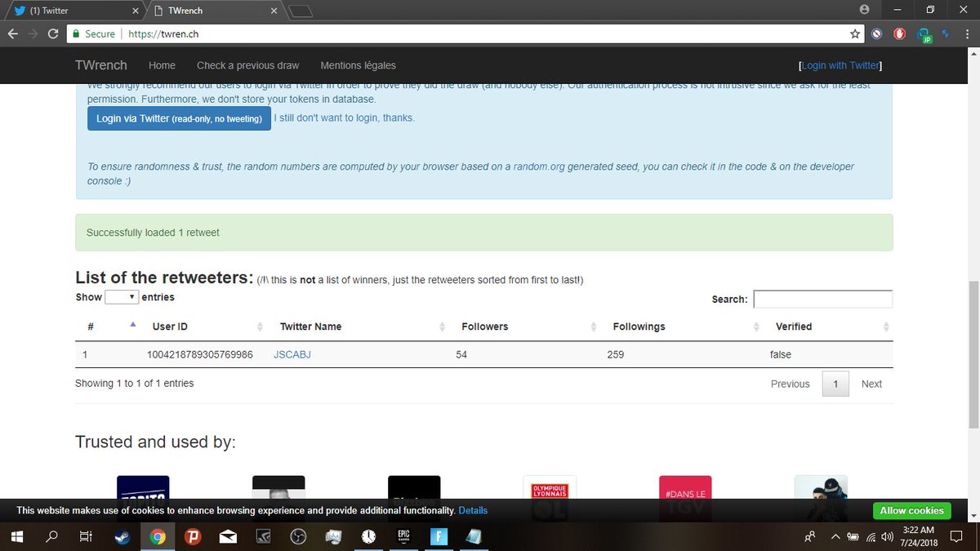Click I still don't want to login

[344, 118]
